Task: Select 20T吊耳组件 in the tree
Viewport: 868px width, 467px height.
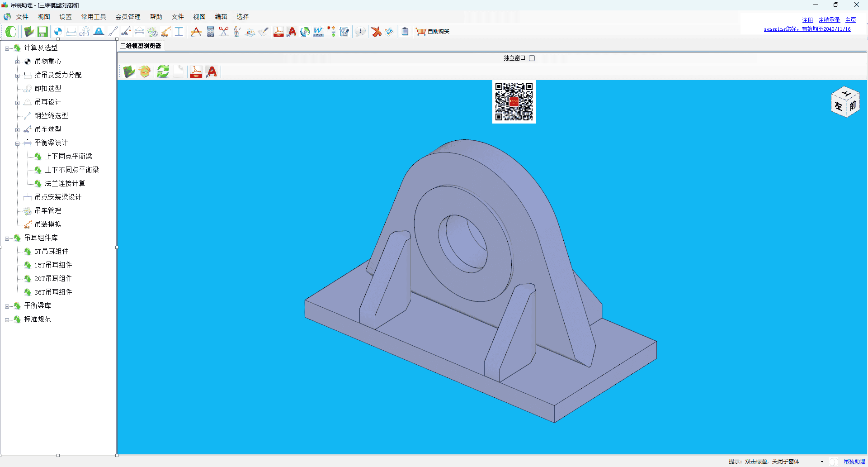Action: coord(53,279)
